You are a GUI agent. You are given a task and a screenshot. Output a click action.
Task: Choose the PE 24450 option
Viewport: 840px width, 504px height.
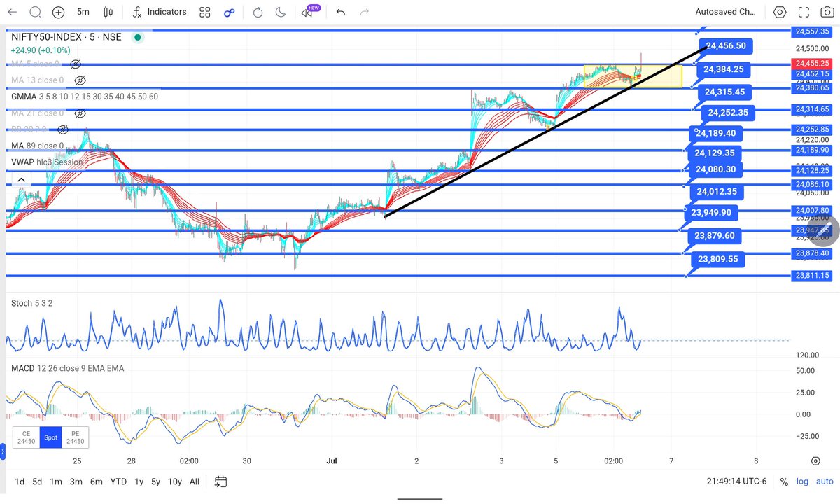(75, 437)
